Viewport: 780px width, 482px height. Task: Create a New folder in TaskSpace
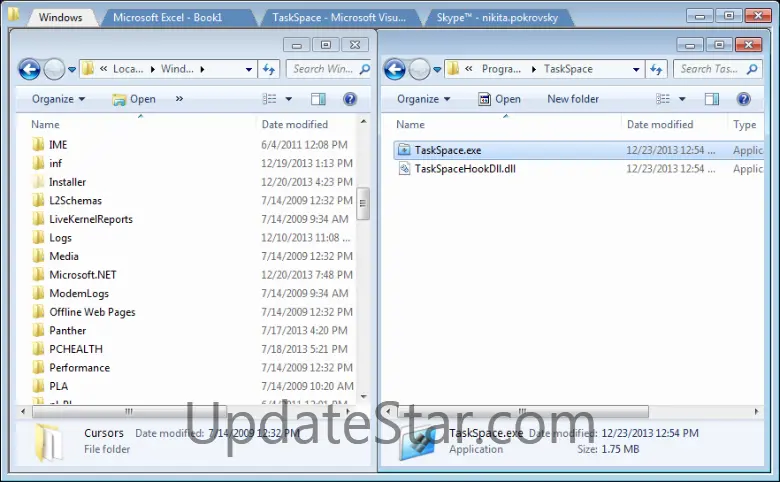tap(573, 99)
